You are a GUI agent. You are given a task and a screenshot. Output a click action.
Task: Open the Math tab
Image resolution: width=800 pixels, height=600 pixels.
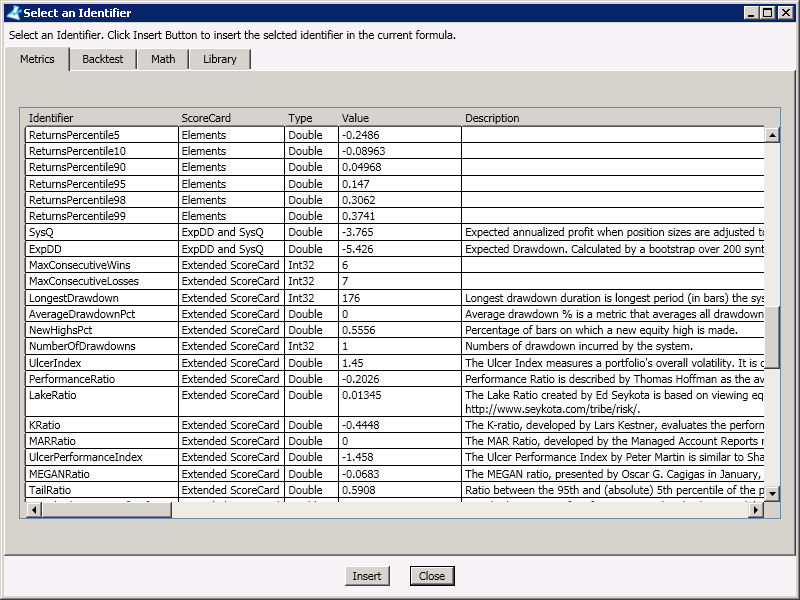(x=163, y=59)
